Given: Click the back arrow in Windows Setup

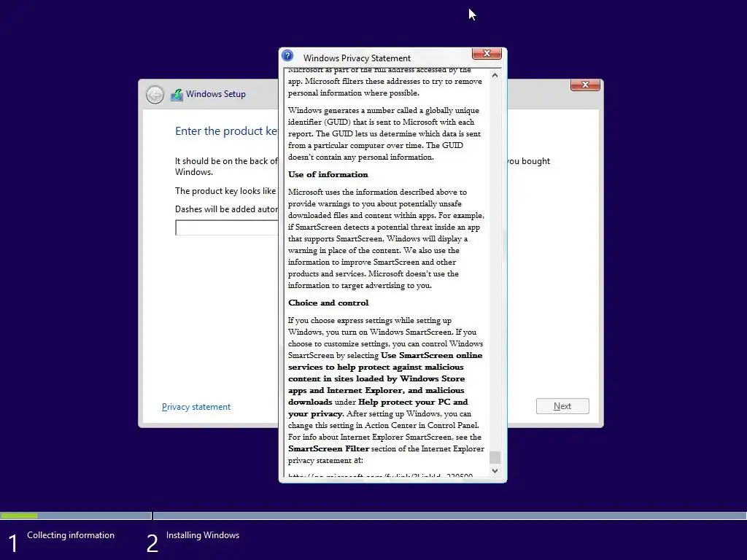Looking at the screenshot, I should coord(155,95).
